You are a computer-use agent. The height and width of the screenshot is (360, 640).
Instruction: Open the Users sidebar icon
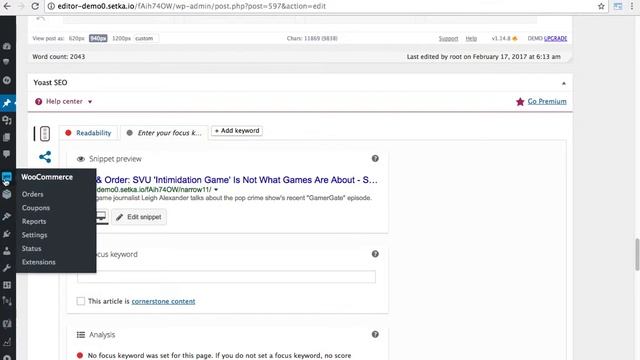point(7,251)
